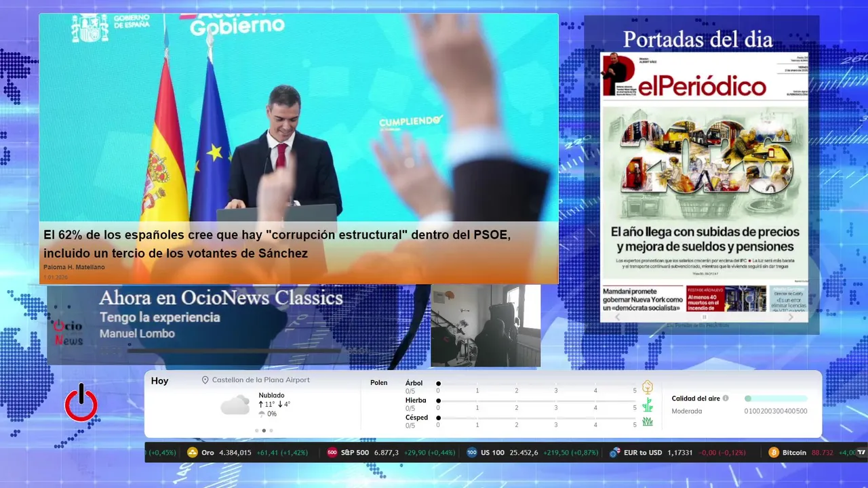The image size is (868, 488).
Task: Click the S&P 500 ticker label
Action: point(355,453)
